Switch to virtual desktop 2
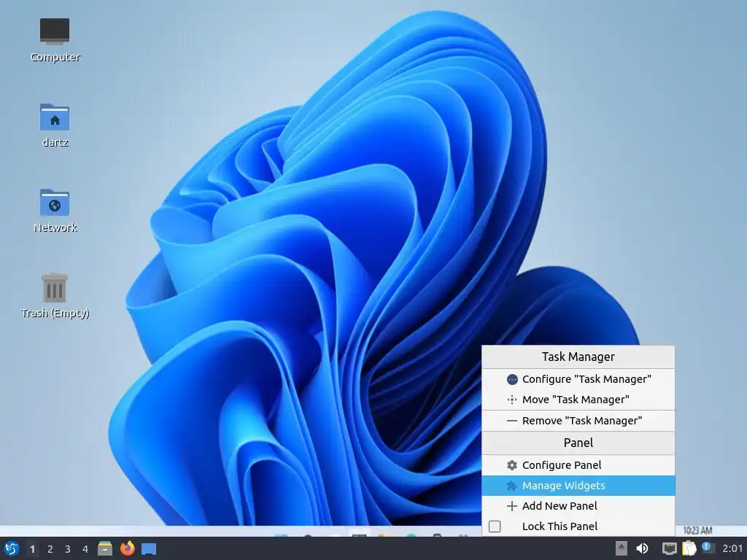Image resolution: width=747 pixels, height=560 pixels. click(x=50, y=549)
